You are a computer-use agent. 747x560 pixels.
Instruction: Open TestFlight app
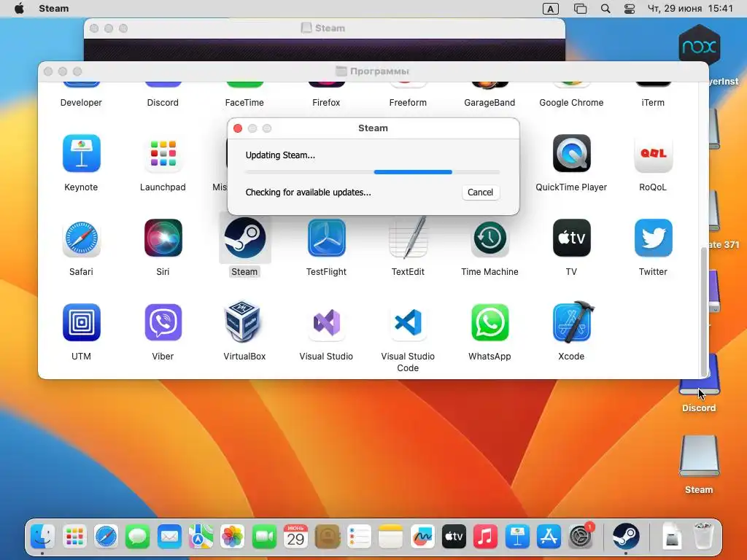pyautogui.click(x=326, y=238)
